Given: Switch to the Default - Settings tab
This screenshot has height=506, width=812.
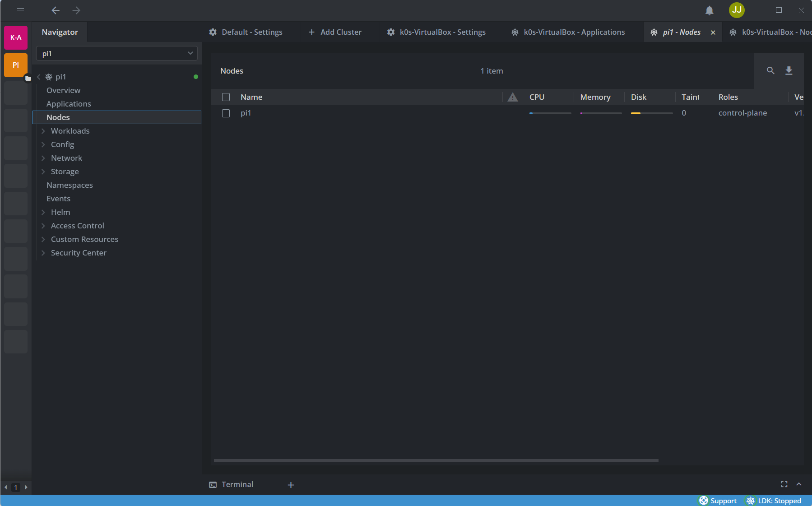Looking at the screenshot, I should [x=251, y=32].
